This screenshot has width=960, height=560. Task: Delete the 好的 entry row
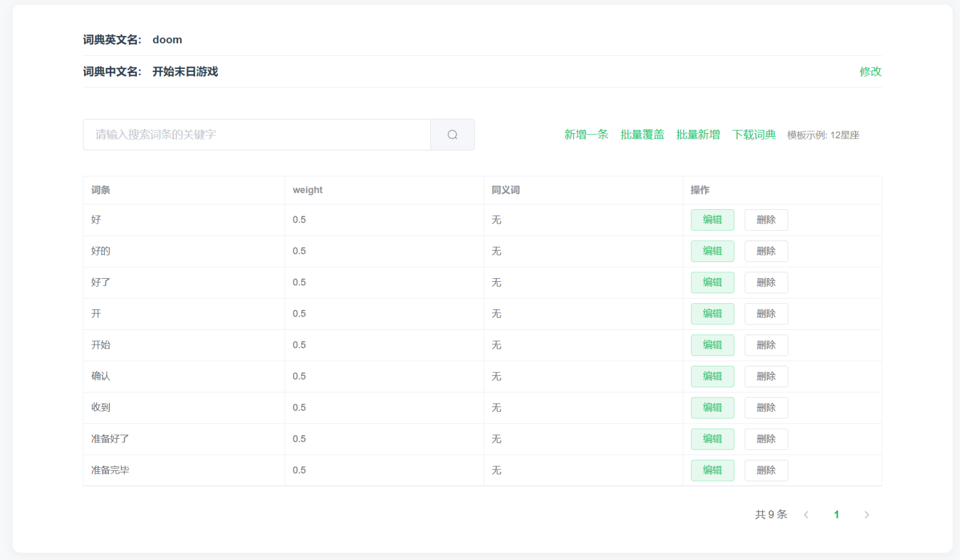click(x=766, y=251)
